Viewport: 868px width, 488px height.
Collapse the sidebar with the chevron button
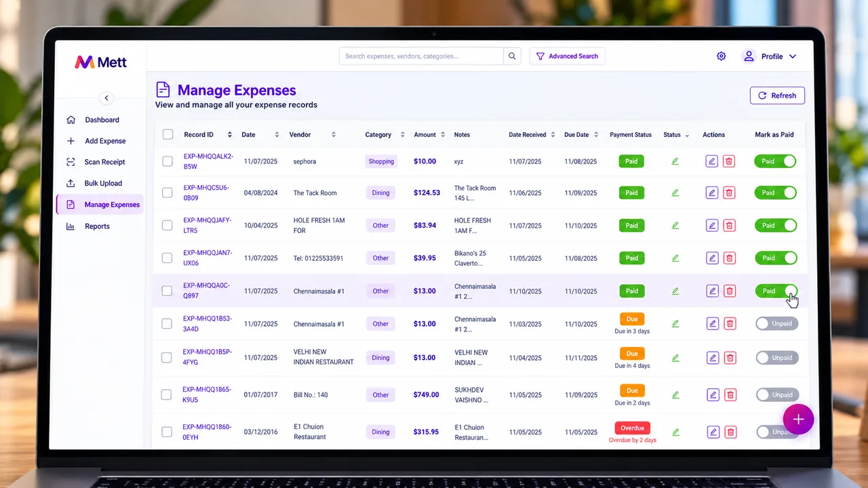click(106, 98)
